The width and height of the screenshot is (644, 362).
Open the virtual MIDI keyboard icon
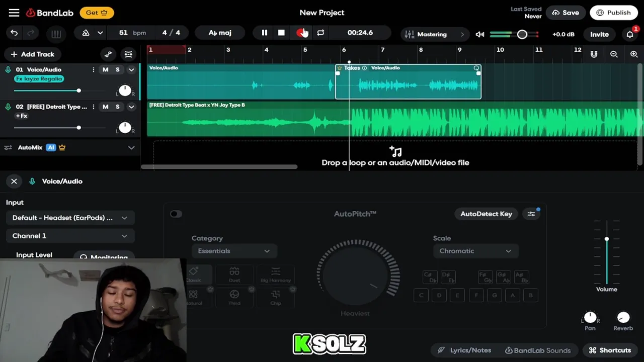coord(56,34)
